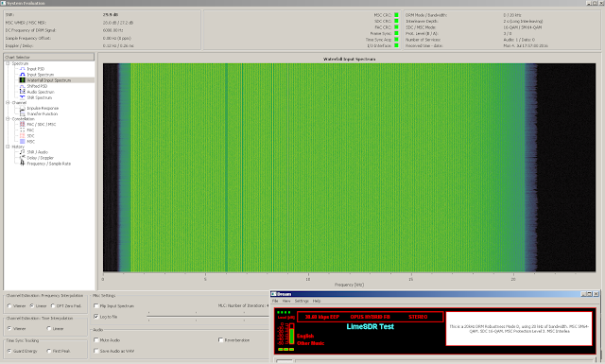Image resolution: width=605 pixels, height=364 pixels.
Task: Select the Transfer Function tree entry
Action: [43, 113]
